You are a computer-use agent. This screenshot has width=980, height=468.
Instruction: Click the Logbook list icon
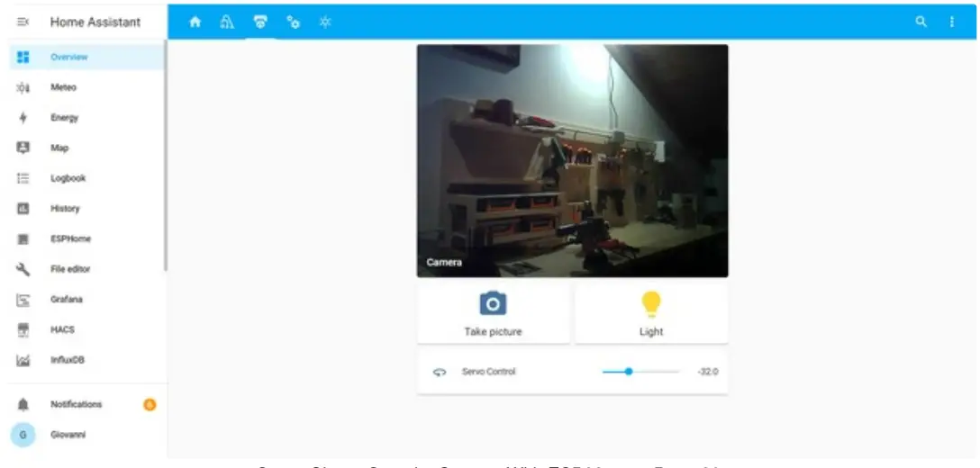pyautogui.click(x=23, y=178)
